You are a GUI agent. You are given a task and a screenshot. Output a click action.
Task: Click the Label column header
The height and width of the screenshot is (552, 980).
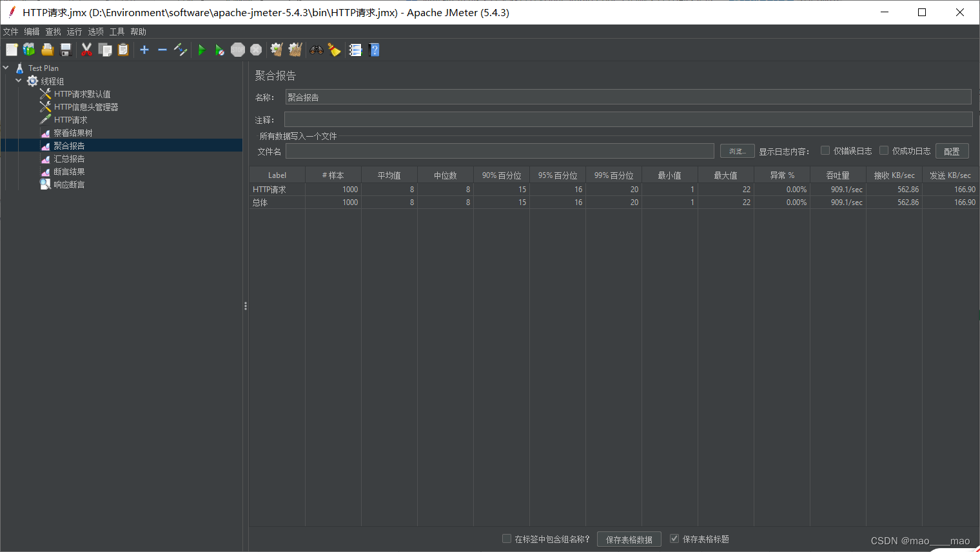tap(277, 175)
